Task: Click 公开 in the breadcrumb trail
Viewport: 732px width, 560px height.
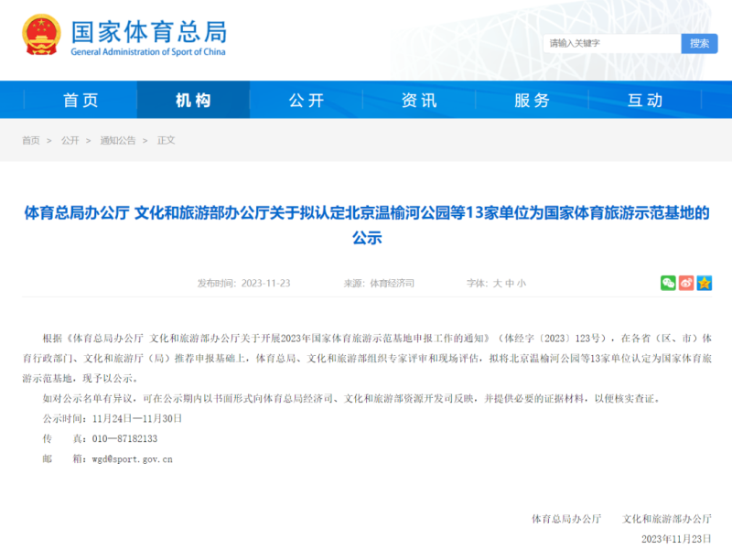Action: pos(70,141)
